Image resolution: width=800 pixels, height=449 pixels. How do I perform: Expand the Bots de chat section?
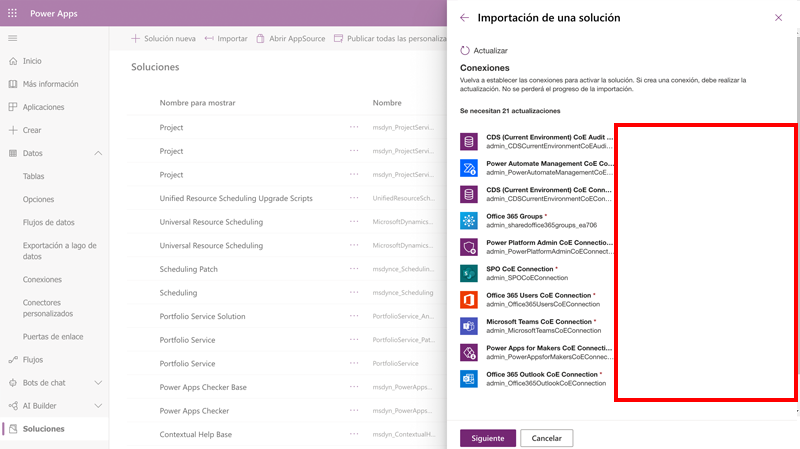98,383
